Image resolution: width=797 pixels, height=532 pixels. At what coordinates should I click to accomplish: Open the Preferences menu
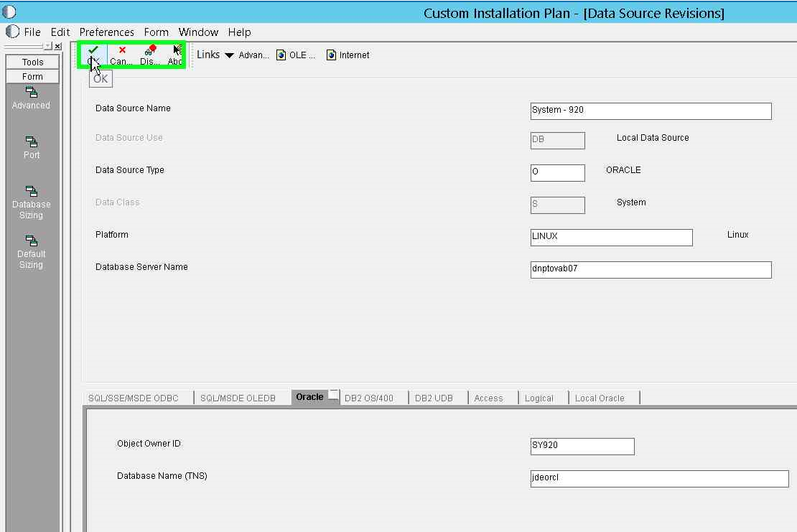[106, 32]
